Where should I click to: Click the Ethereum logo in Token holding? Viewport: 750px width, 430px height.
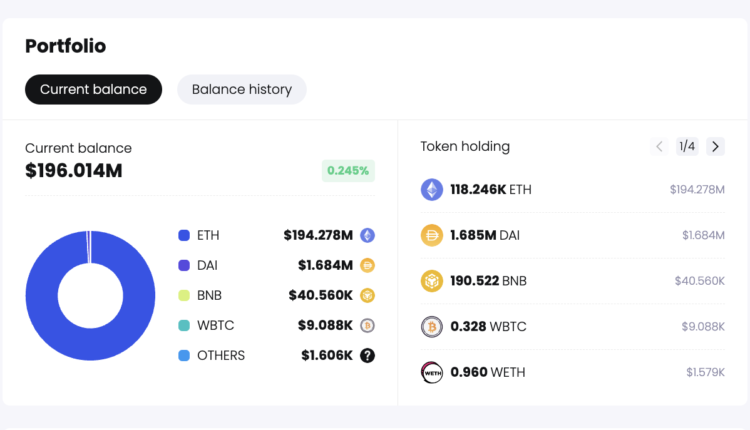click(431, 189)
